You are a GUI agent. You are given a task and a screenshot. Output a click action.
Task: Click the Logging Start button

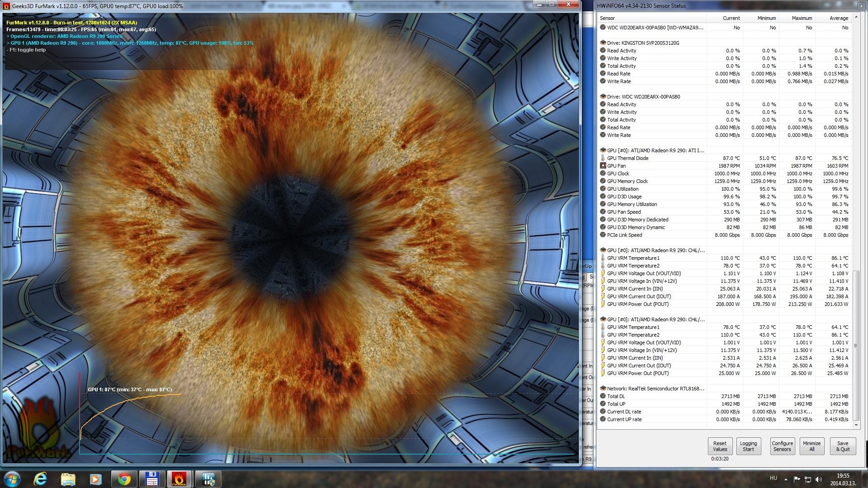click(x=748, y=446)
